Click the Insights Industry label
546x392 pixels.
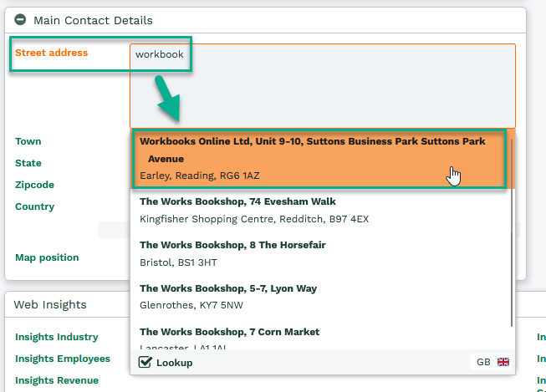(57, 337)
